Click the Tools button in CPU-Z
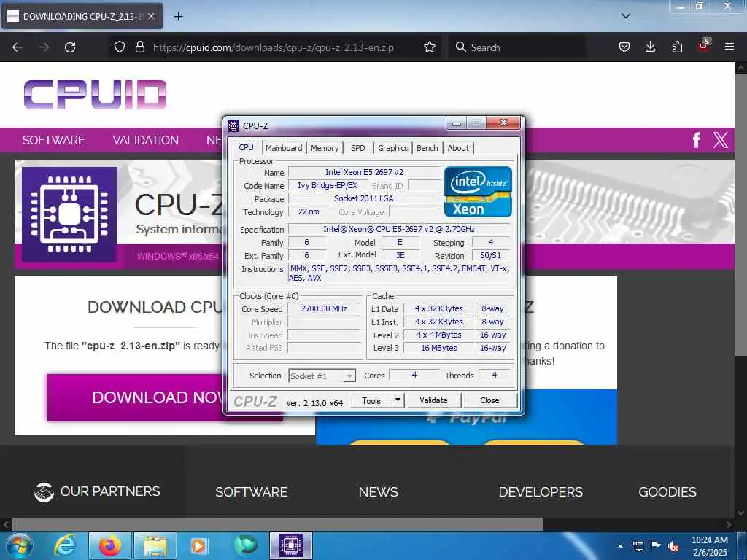Screen dimensions: 747x560 pyautogui.click(x=371, y=400)
